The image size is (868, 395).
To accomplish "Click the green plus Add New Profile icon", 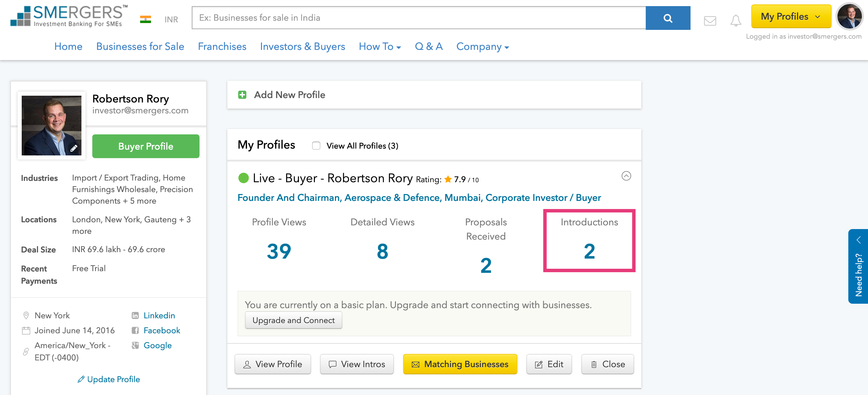I will pyautogui.click(x=242, y=95).
